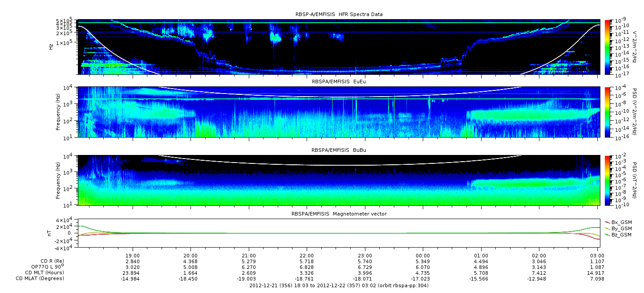This screenshot has width=644, height=293.
Task: Click the CD MLT (Hours) row label
Action: [44, 273]
